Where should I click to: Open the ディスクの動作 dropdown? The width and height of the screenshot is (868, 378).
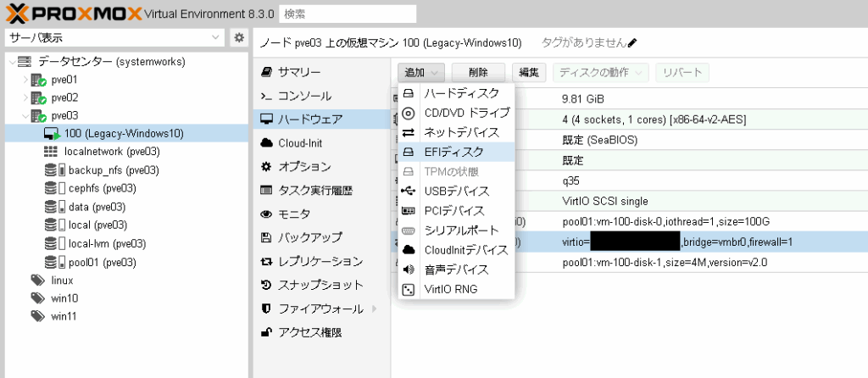[x=601, y=73]
